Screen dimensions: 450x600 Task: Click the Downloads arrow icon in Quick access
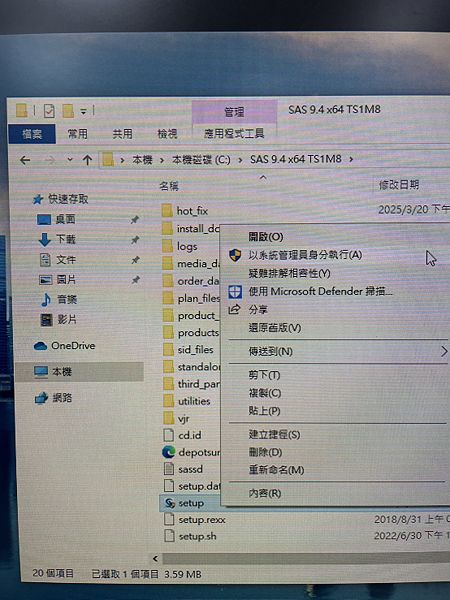coord(45,240)
